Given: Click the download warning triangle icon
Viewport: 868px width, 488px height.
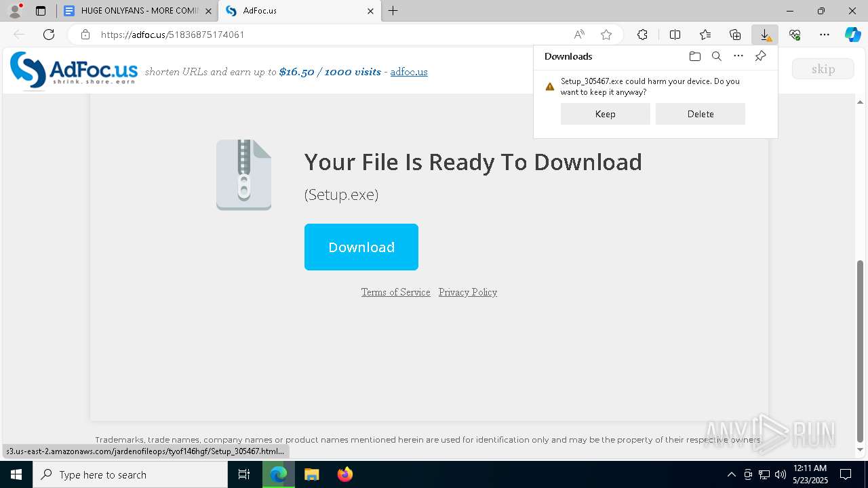Looking at the screenshot, I should (x=550, y=87).
